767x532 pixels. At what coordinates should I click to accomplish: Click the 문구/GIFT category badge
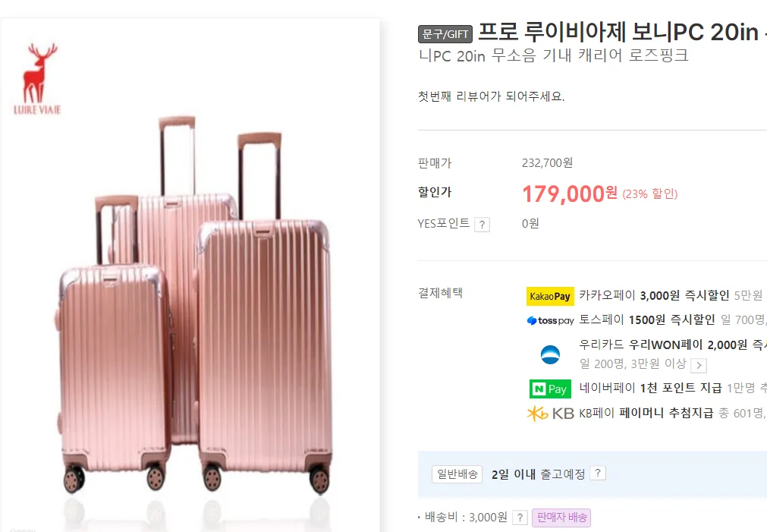(x=445, y=34)
